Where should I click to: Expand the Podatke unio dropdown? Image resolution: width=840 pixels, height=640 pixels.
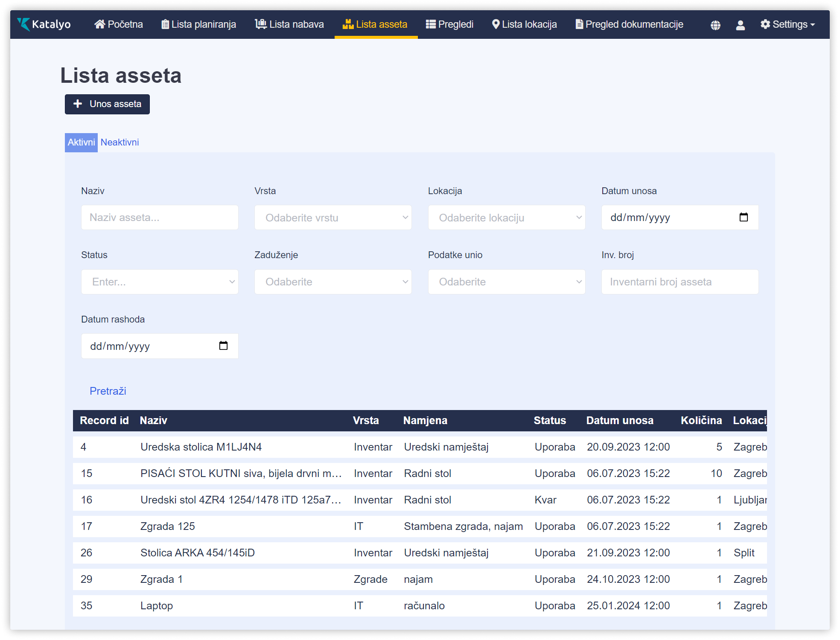[506, 282]
